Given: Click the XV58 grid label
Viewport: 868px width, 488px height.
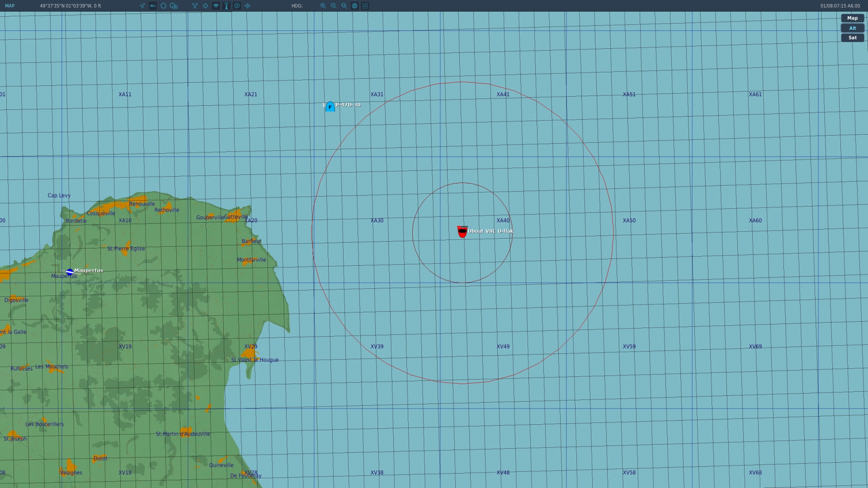Looking at the screenshot, I should point(629,473).
